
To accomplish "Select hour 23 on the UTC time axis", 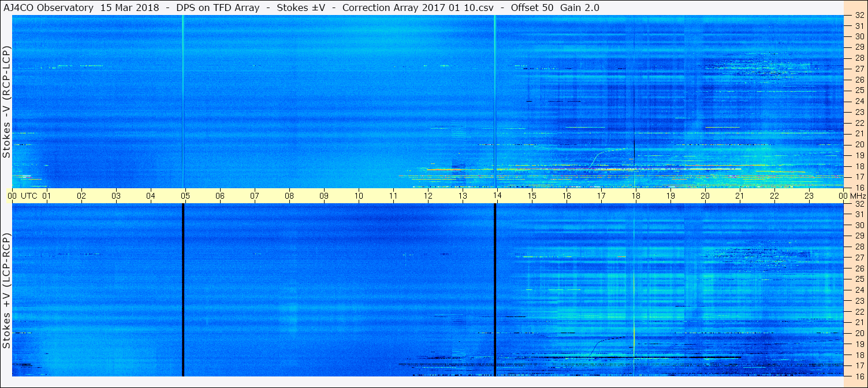I will [x=809, y=196].
